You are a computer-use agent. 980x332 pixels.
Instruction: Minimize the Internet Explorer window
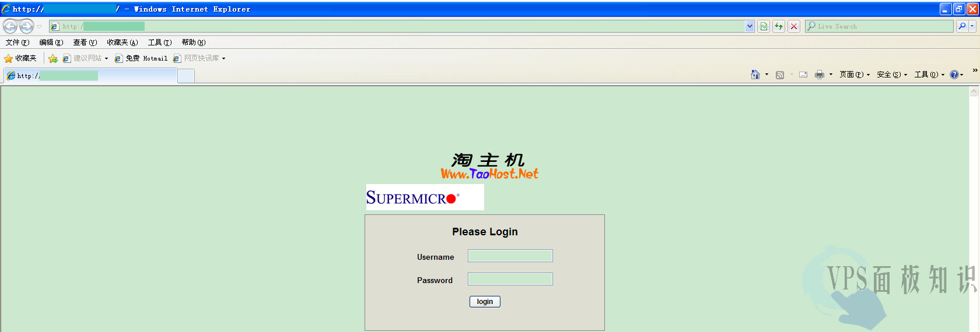pos(946,9)
